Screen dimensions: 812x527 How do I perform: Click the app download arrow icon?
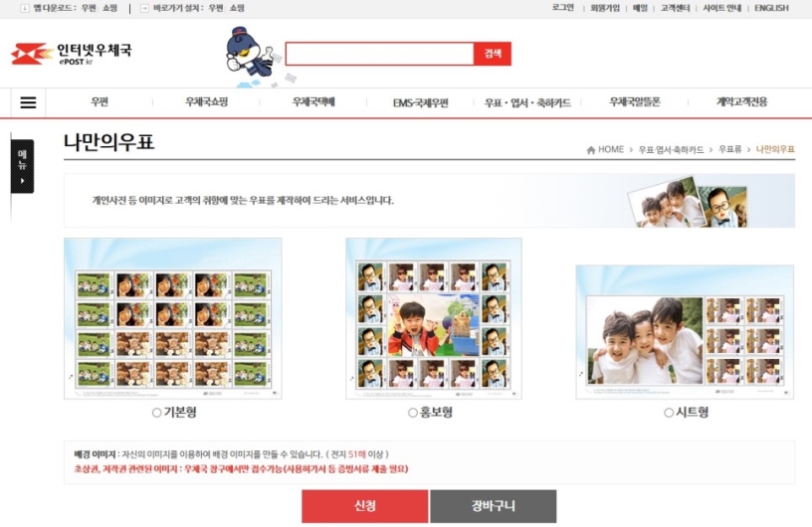click(x=24, y=8)
